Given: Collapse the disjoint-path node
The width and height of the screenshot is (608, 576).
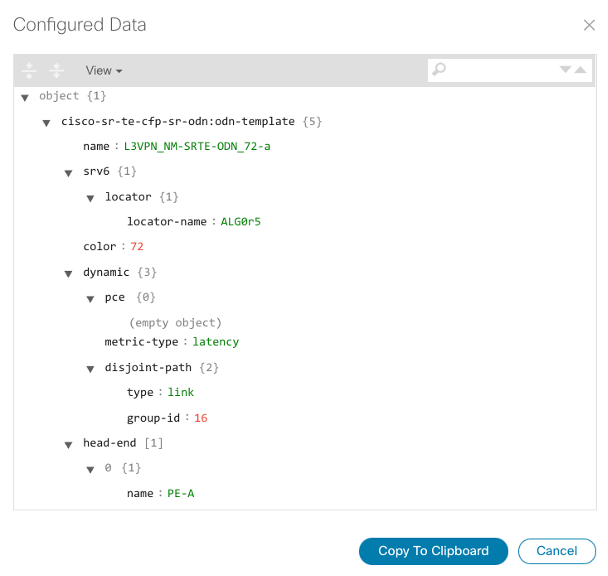Looking at the screenshot, I should coord(91,368).
